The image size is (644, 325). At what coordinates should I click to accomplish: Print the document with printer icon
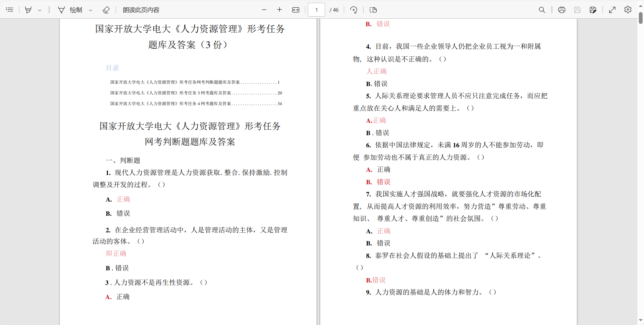pos(562,10)
